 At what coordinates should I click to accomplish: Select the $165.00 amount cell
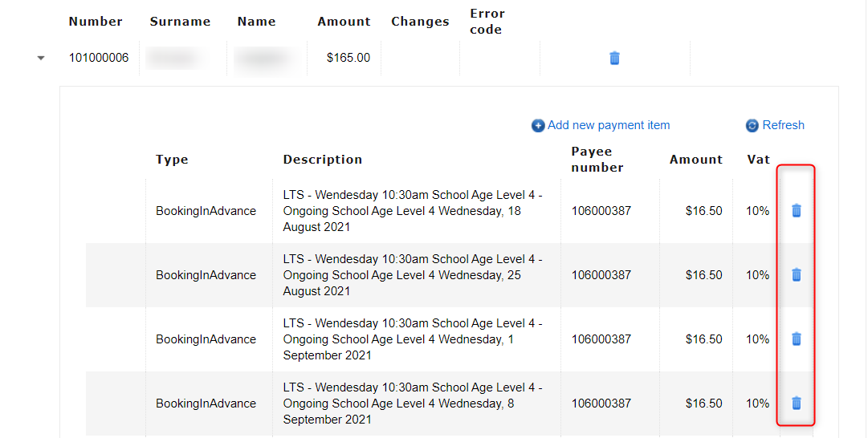click(x=348, y=58)
